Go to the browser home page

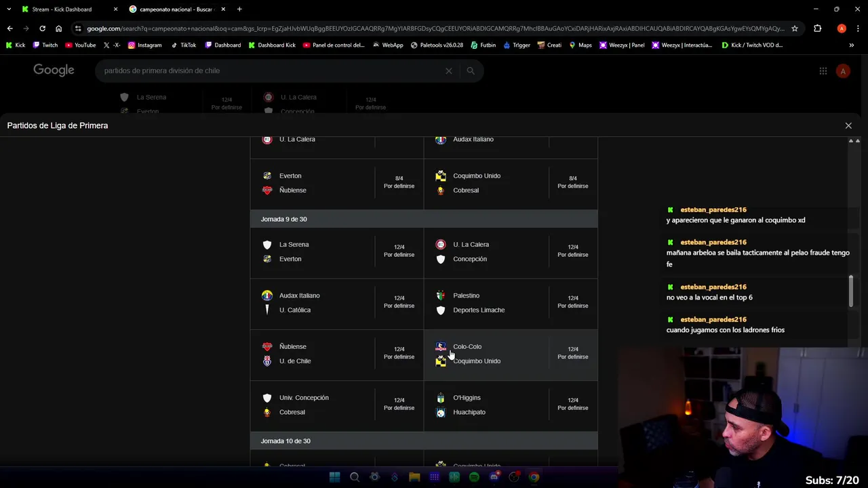[x=58, y=28]
